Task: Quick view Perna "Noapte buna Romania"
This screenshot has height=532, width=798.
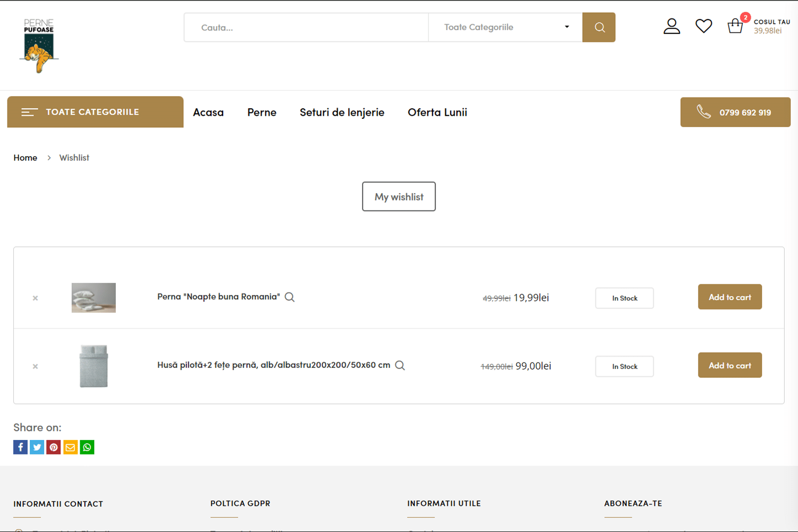Action: (x=290, y=297)
